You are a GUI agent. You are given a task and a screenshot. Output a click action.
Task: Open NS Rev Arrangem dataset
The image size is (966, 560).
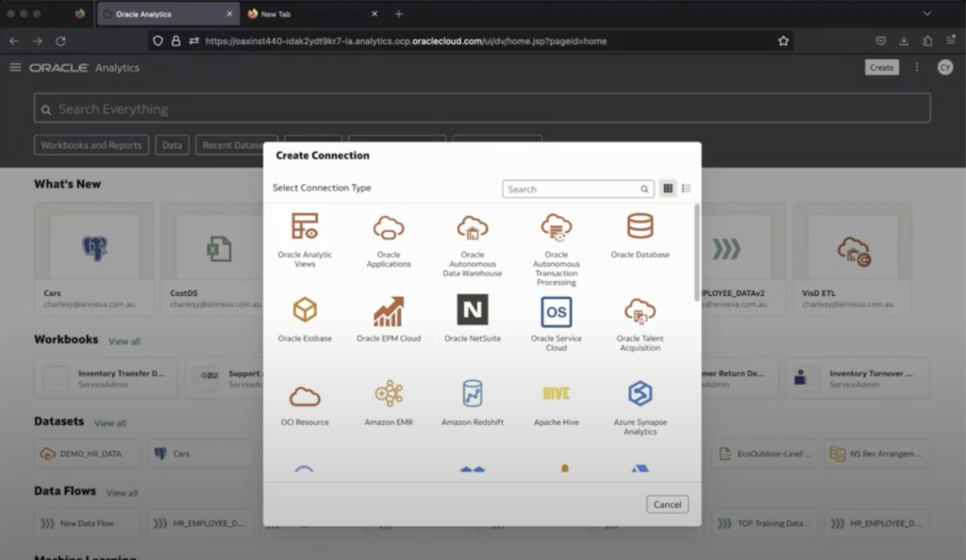(x=876, y=453)
